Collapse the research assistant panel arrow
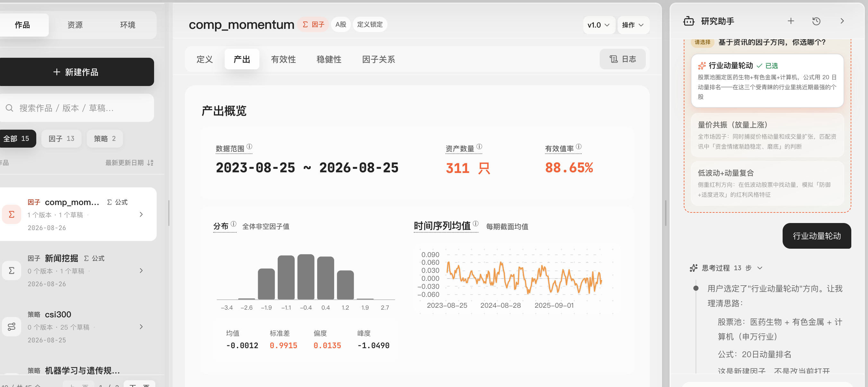868x387 pixels. 842,21
